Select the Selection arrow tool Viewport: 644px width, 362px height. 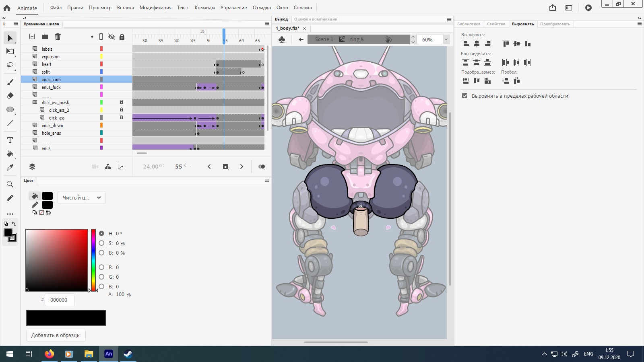click(x=10, y=38)
